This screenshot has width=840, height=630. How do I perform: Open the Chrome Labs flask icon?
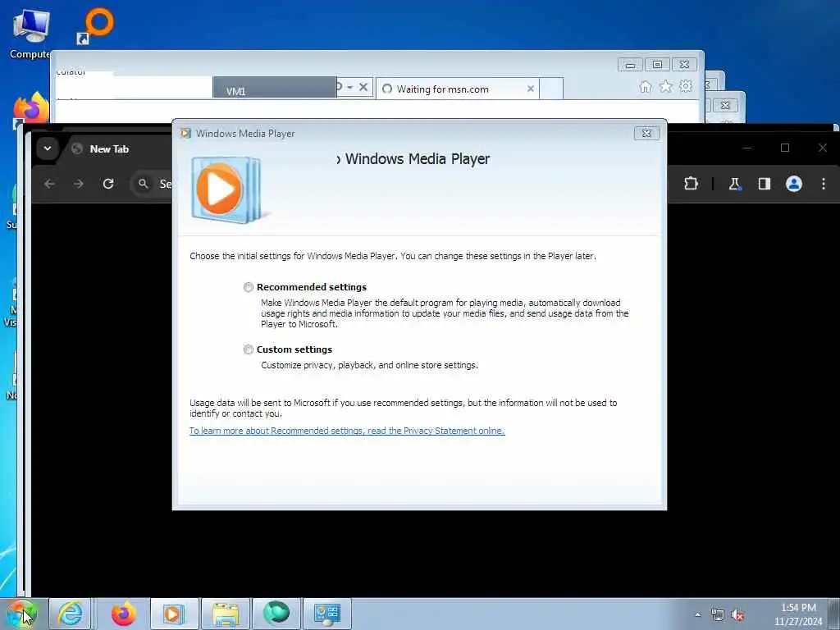tap(734, 184)
